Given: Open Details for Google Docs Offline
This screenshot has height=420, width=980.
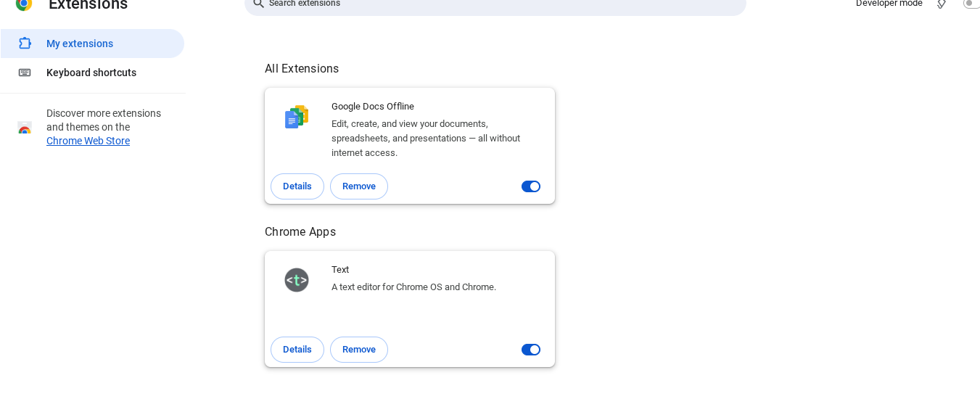Looking at the screenshot, I should [x=297, y=186].
